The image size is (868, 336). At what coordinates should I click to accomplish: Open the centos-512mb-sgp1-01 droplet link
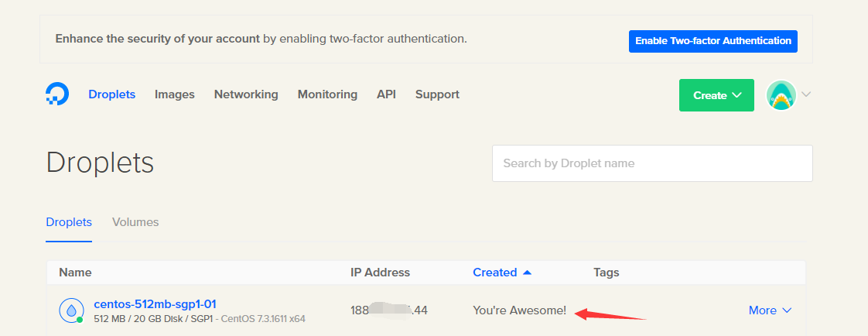pos(155,304)
